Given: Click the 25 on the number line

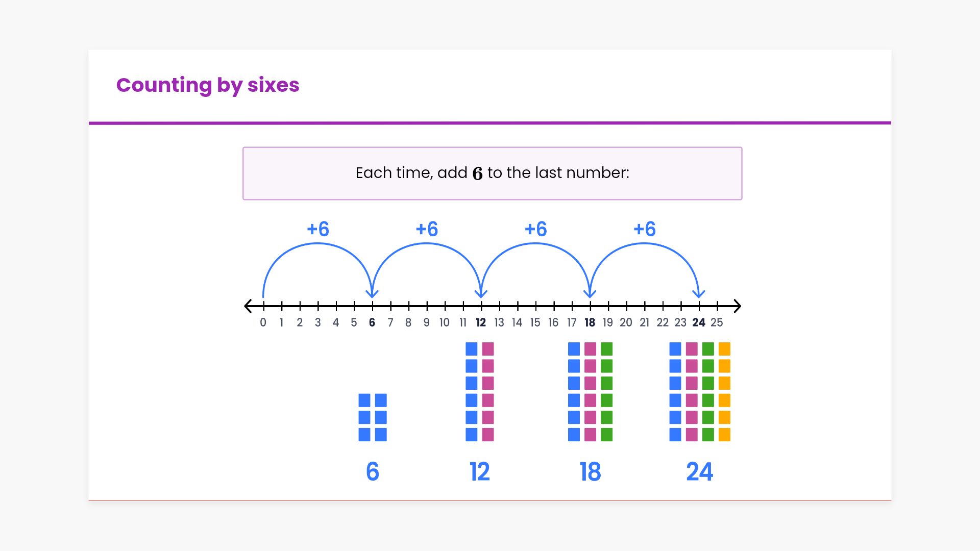Looking at the screenshot, I should tap(717, 322).
